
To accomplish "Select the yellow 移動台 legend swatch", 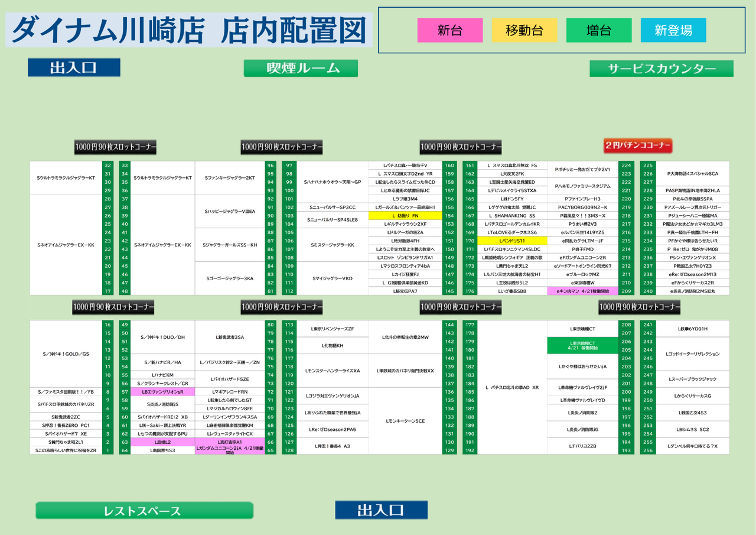I will tap(524, 30).
